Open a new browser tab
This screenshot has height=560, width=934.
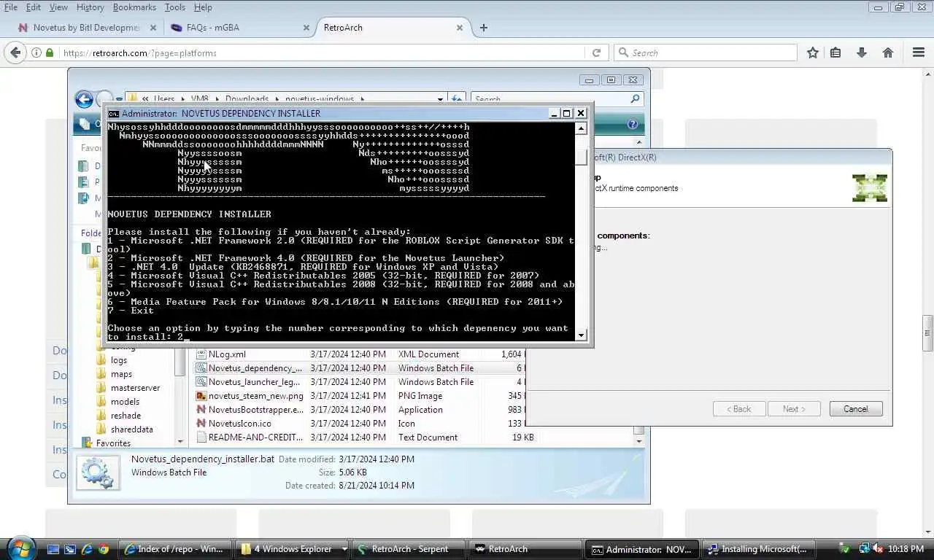tap(483, 28)
